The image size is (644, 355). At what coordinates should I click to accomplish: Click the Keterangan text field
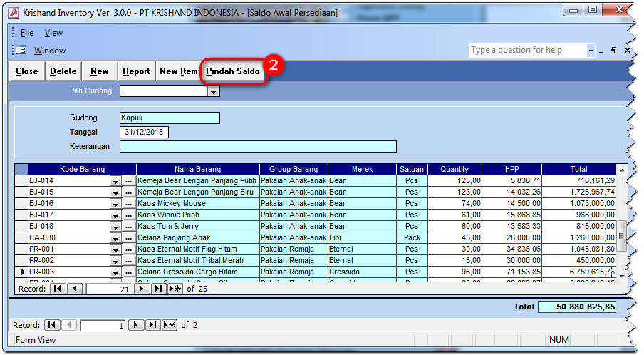click(x=258, y=147)
